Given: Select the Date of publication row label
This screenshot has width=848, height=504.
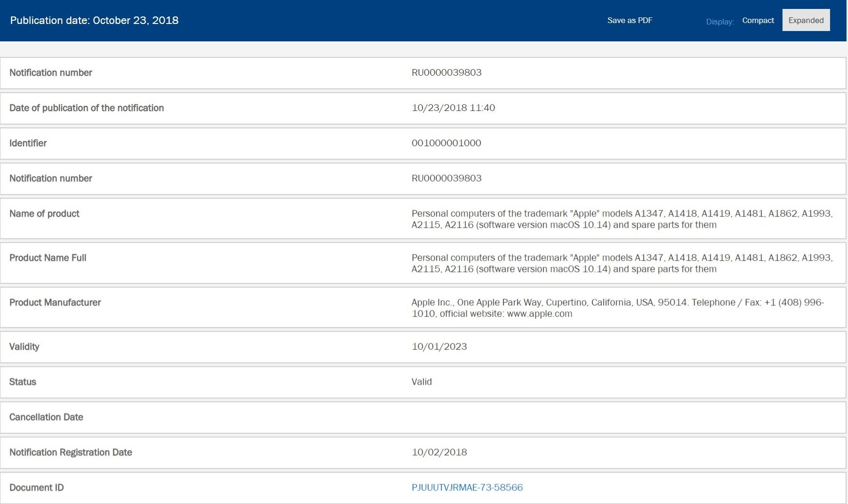Looking at the screenshot, I should click(87, 108).
